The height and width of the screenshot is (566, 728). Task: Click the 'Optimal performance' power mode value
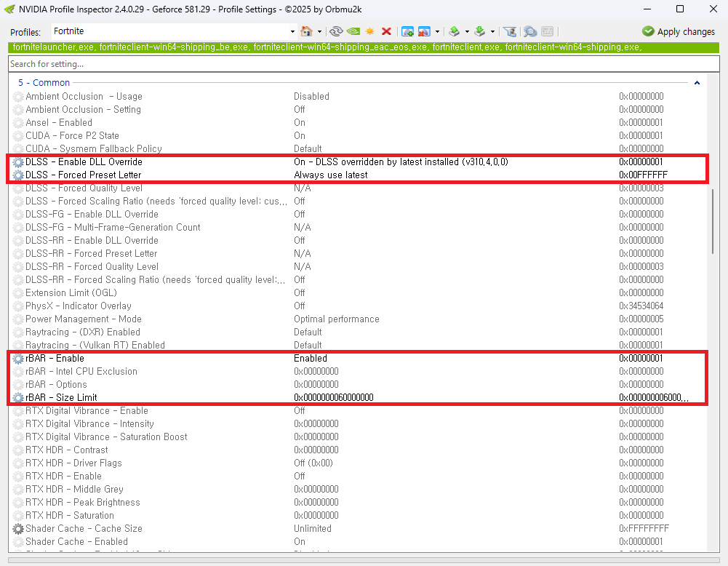(337, 319)
